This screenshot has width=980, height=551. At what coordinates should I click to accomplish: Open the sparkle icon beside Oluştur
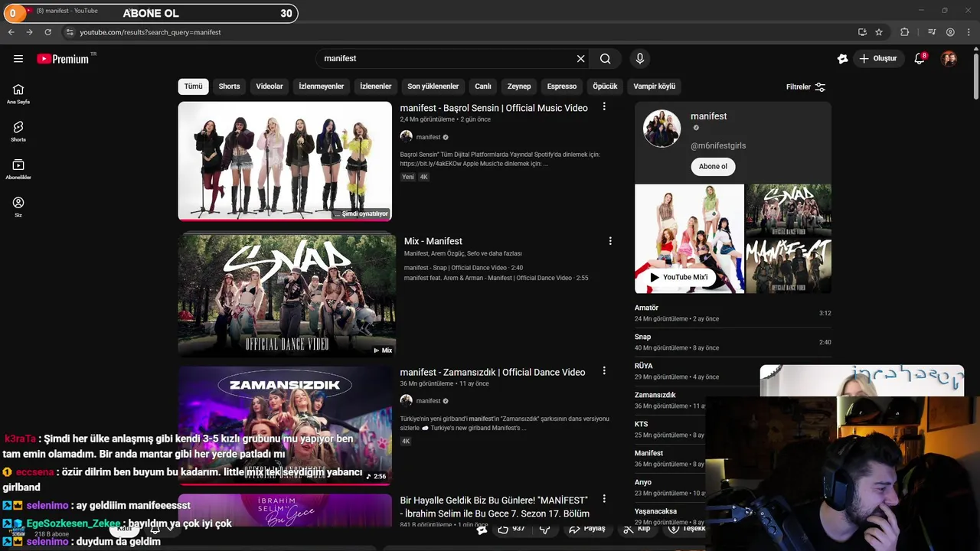tap(843, 58)
